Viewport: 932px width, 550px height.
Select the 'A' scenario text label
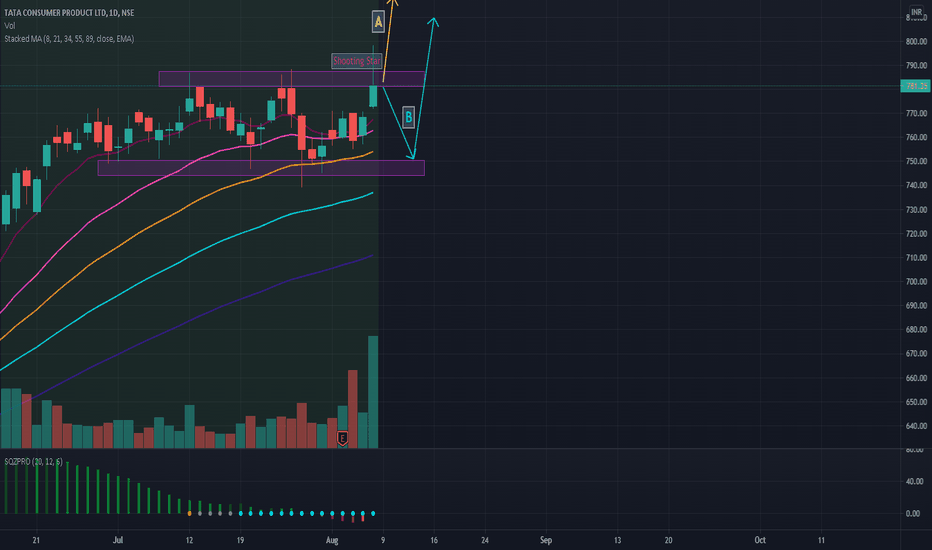[378, 22]
